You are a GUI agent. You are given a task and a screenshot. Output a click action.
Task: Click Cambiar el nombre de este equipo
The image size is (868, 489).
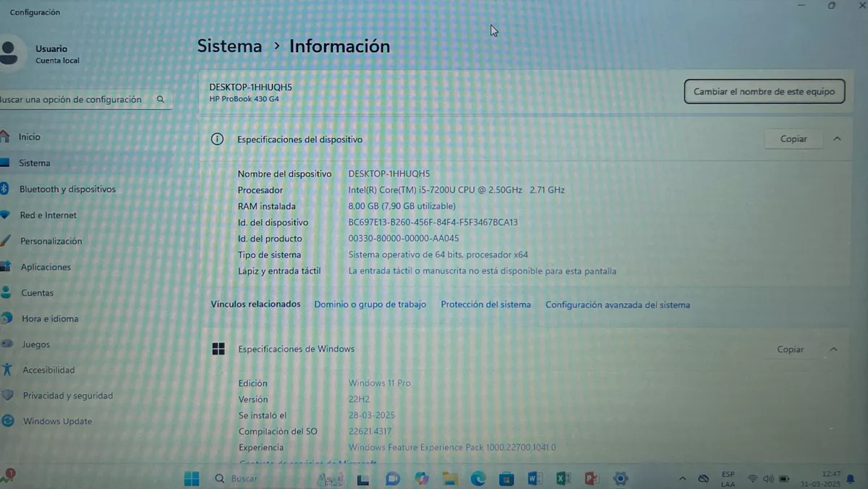pos(764,92)
